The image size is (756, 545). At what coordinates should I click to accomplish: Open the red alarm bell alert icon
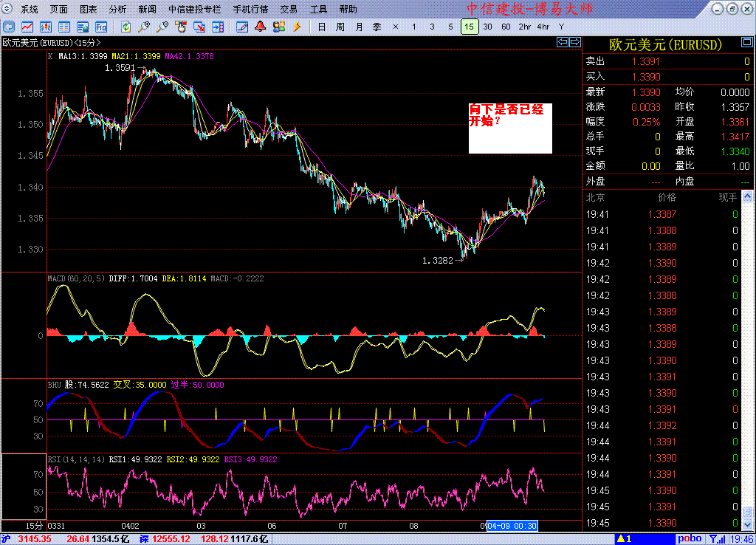[x=261, y=27]
